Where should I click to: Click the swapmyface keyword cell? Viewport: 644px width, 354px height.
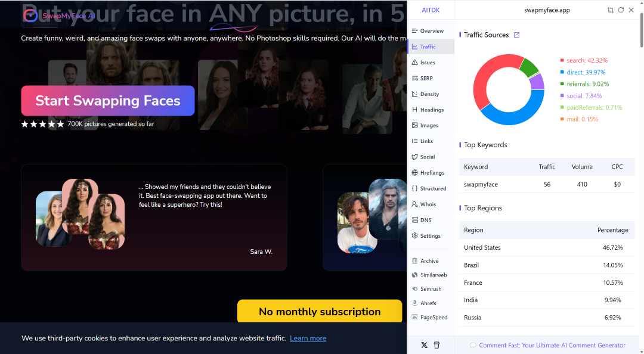481,184
